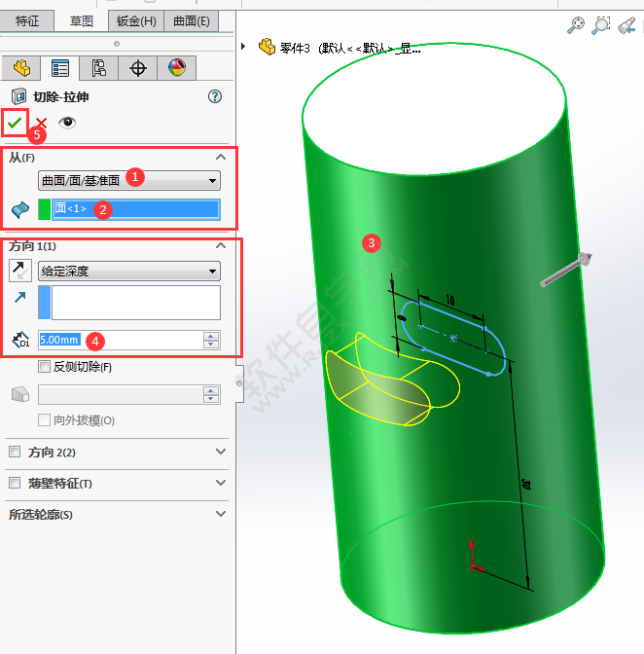
Task: Enable the 薄壁特征 thin feature checkbox
Action: pos(15,483)
